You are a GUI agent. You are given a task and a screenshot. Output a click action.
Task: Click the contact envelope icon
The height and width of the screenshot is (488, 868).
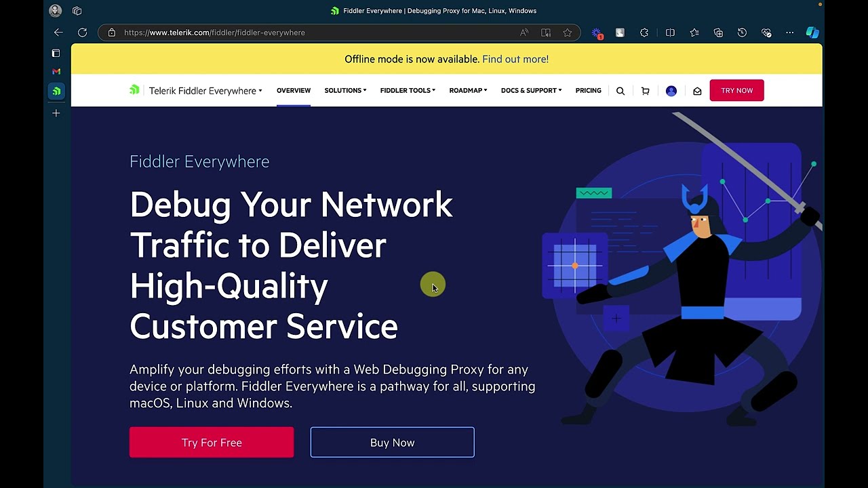697,91
